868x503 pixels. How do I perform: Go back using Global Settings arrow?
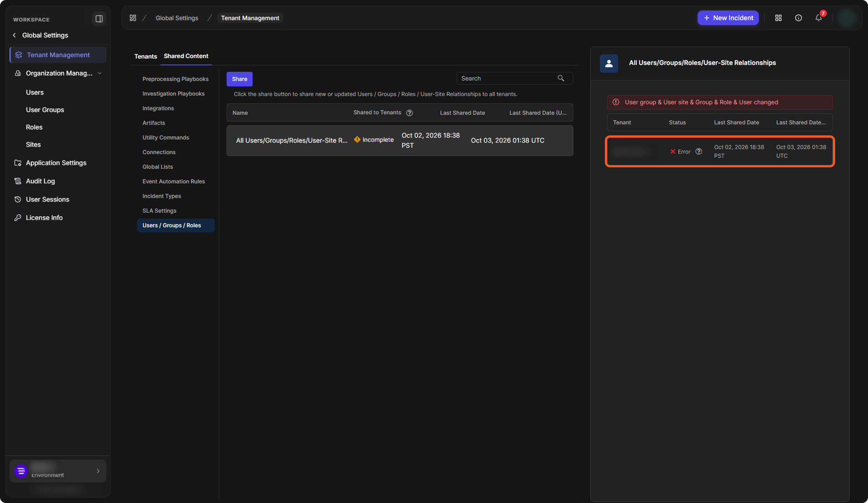pos(15,35)
